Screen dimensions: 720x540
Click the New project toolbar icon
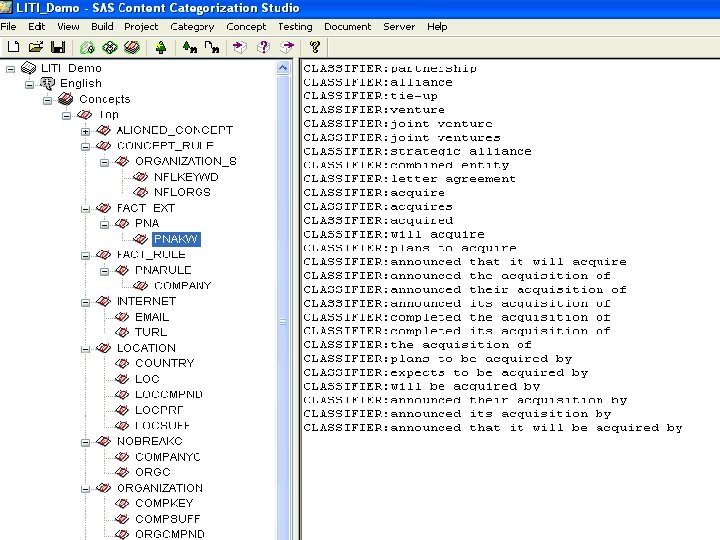tap(13, 47)
